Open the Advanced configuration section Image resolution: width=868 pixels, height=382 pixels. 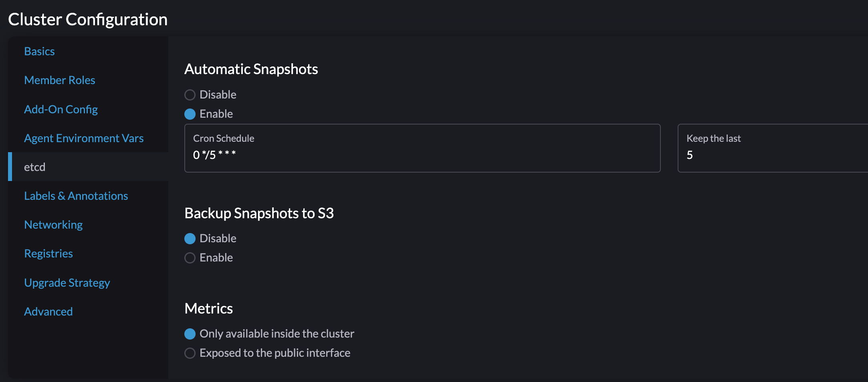pos(48,311)
